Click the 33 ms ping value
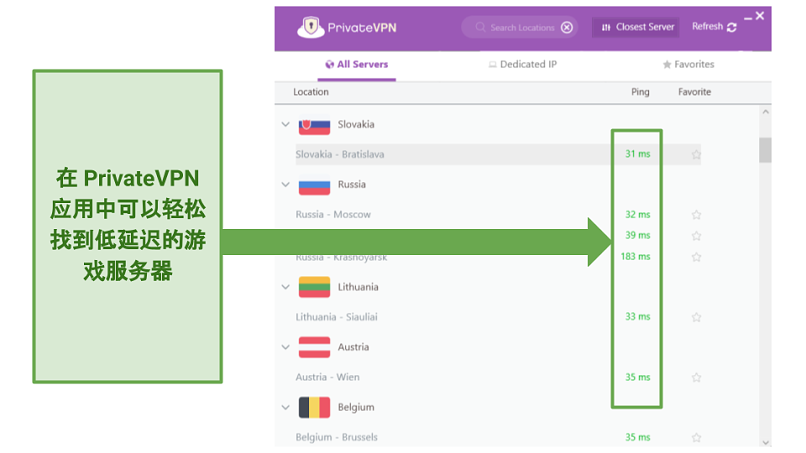The width and height of the screenshot is (806, 453). 637,316
